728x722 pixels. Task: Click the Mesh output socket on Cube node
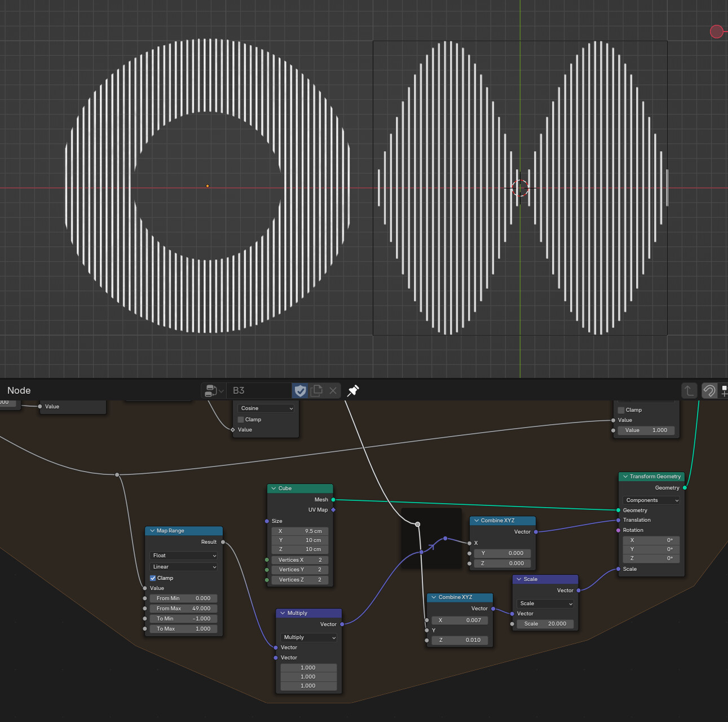[x=333, y=500]
